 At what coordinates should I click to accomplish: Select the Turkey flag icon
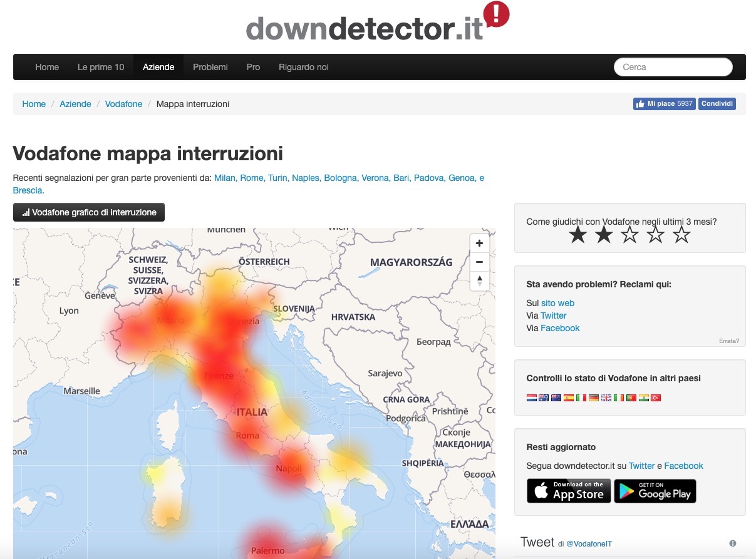tap(656, 397)
